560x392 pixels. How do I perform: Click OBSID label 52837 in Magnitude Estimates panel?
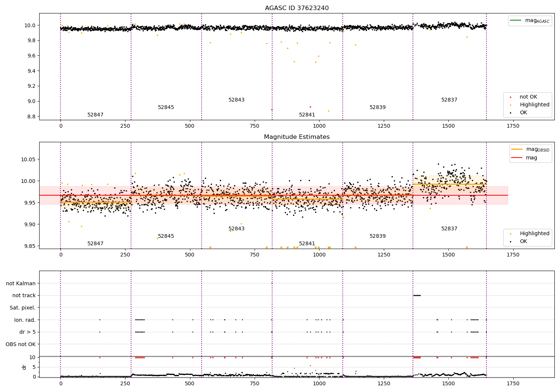[449, 229]
